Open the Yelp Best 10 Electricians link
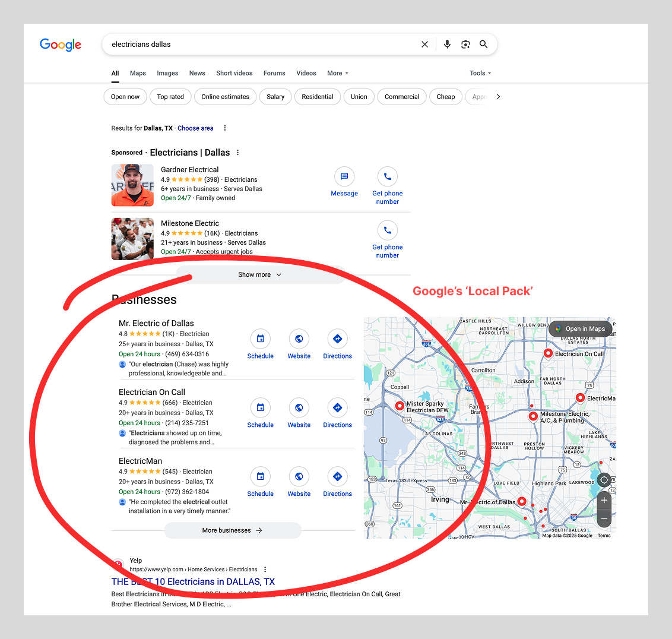 (193, 582)
